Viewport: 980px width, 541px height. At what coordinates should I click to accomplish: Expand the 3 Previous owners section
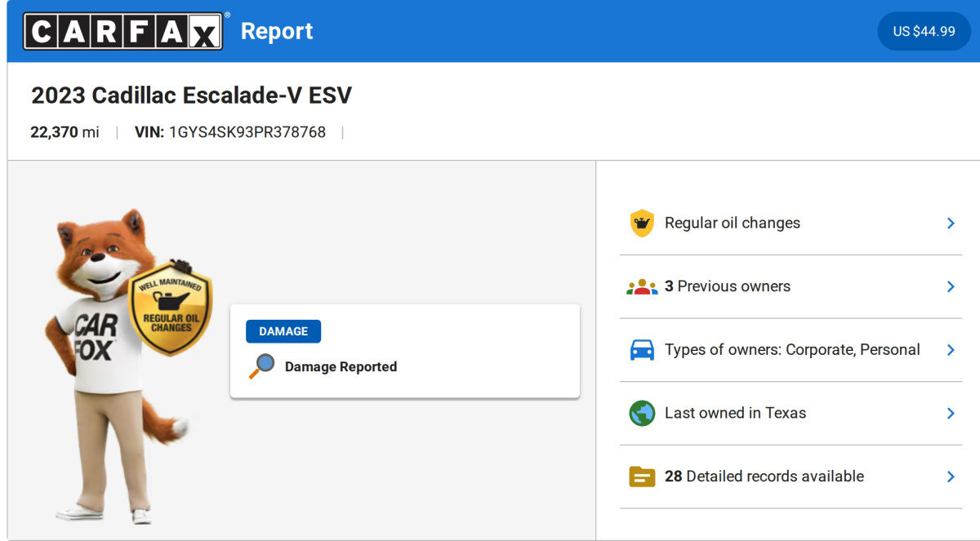tap(951, 286)
